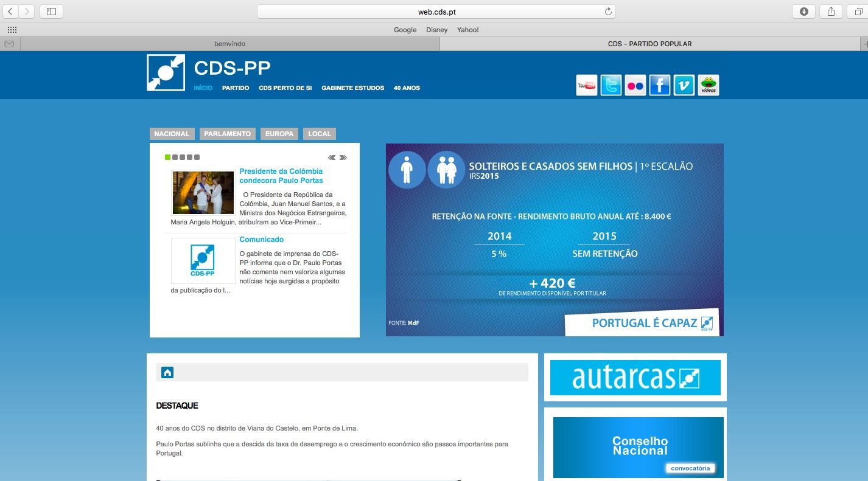Click next news double-arrow
Viewport: 868px width, 481px height.
tap(343, 157)
